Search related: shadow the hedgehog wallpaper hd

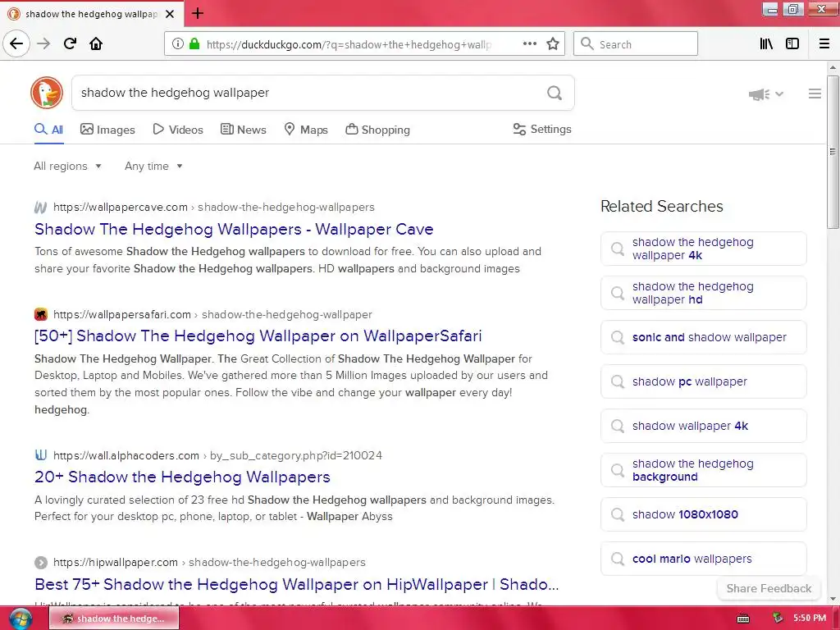click(703, 293)
